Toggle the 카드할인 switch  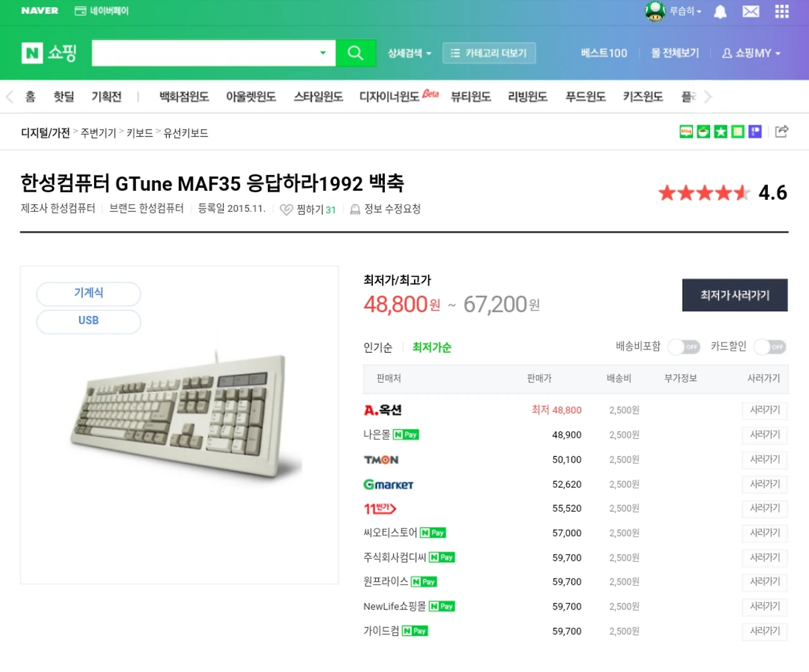pos(770,346)
